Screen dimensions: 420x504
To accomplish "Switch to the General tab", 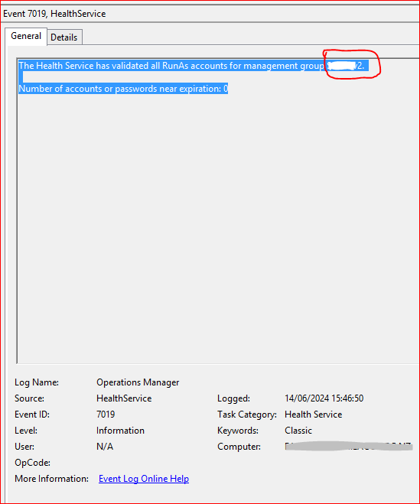I will (26, 36).
